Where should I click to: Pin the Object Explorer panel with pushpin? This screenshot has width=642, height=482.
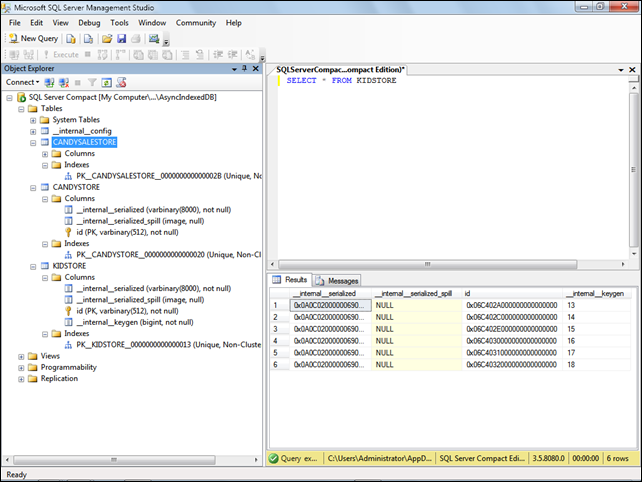pyautogui.click(x=244, y=68)
